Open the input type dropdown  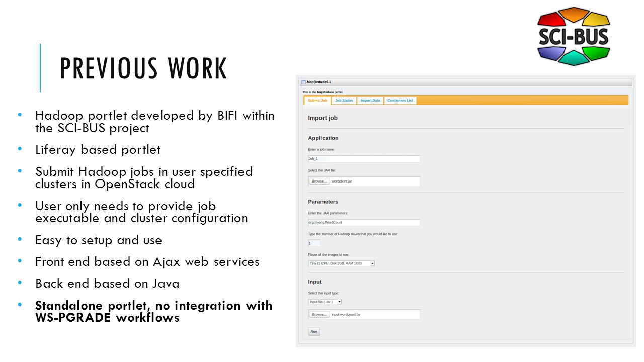pos(325,302)
